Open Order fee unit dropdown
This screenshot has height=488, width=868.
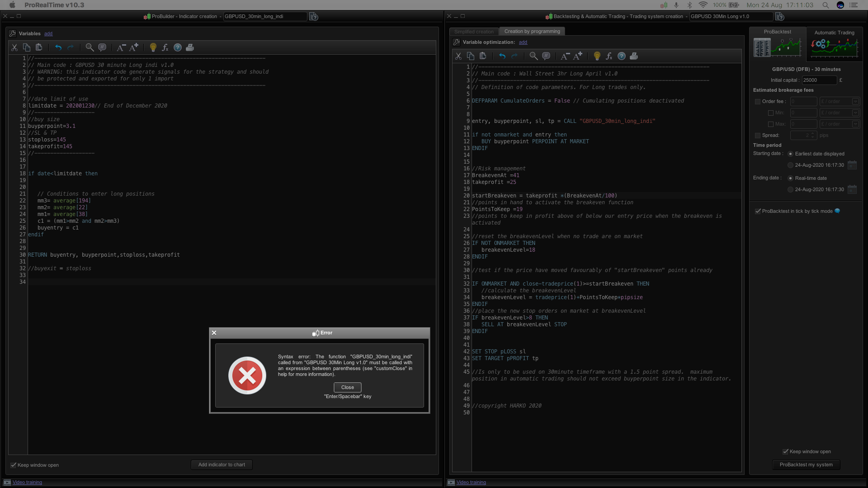click(x=855, y=102)
